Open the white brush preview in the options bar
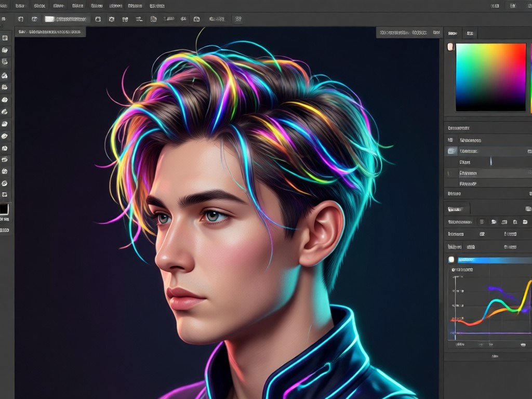532x399 pixels. (50, 19)
